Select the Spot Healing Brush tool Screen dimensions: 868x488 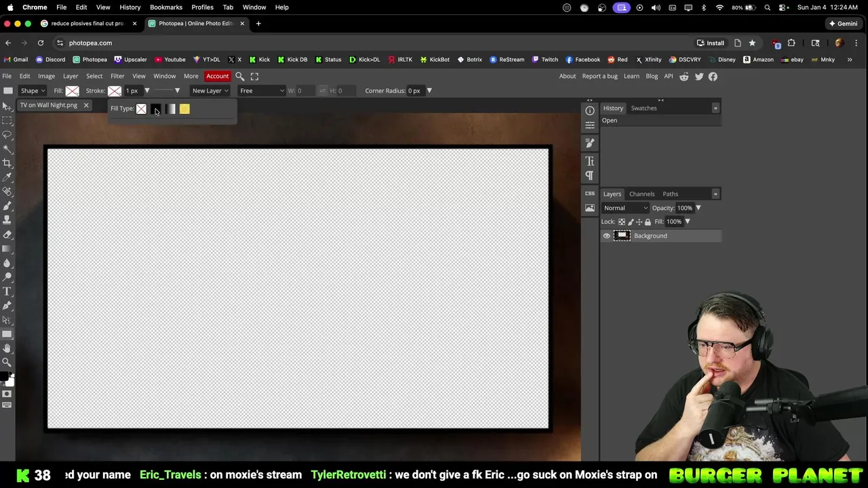(7, 192)
